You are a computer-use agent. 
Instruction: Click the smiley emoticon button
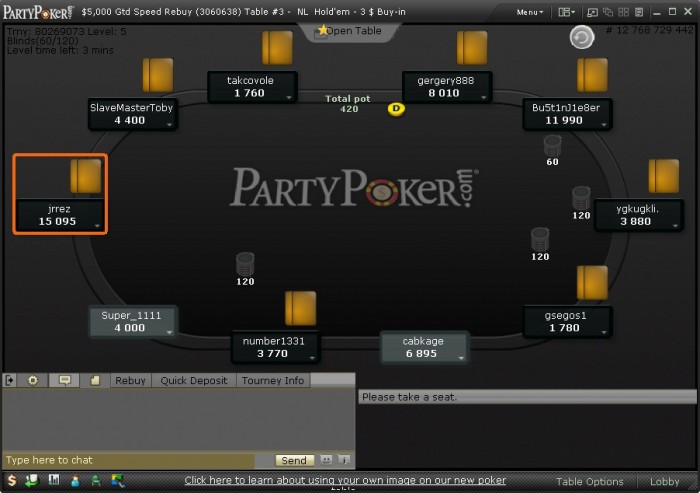[326, 460]
